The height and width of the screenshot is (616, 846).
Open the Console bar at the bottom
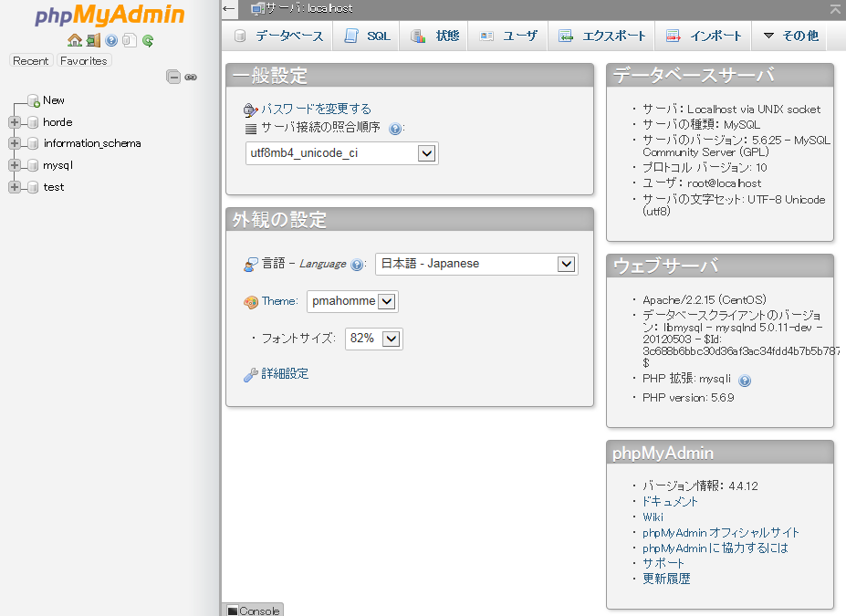(x=253, y=610)
